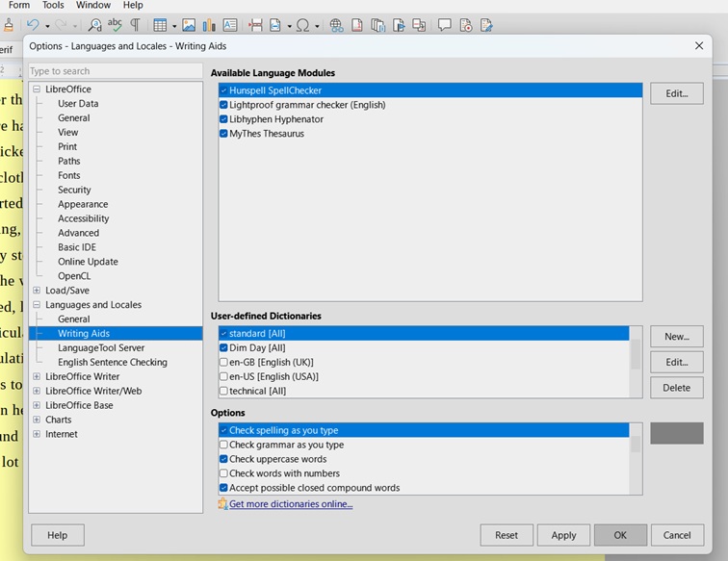Click the Insert Hyperlink globe icon
The height and width of the screenshot is (561, 728).
(x=335, y=25)
